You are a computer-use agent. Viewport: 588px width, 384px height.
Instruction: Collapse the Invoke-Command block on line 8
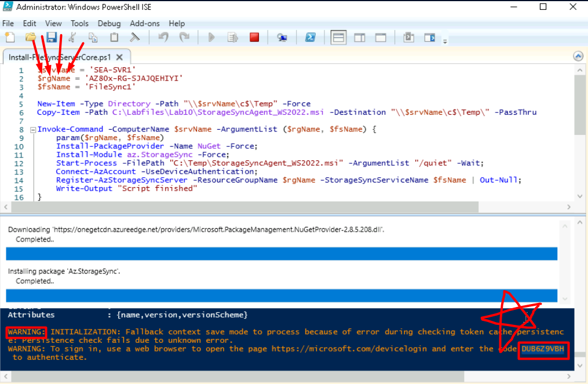point(33,130)
